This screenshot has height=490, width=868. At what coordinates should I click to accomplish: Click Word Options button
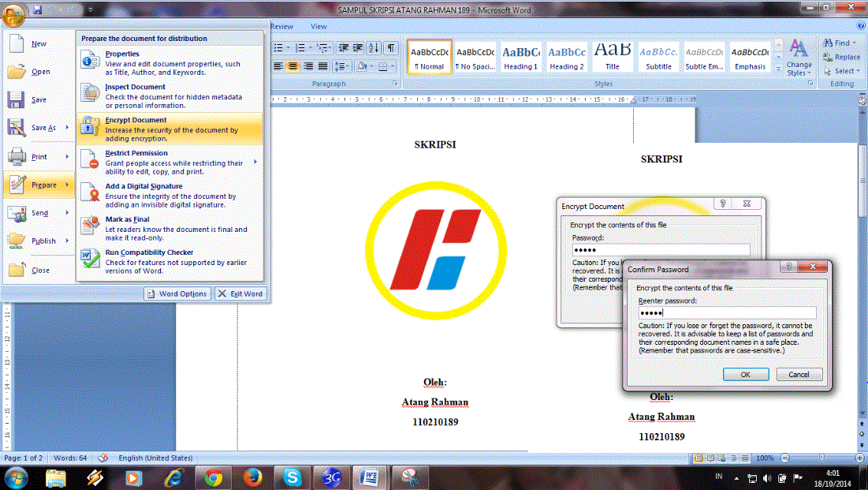click(177, 294)
